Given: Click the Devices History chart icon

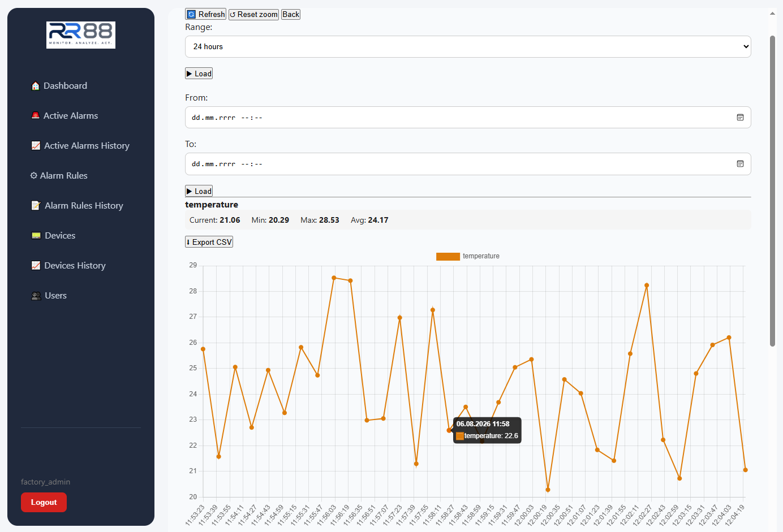Looking at the screenshot, I should tap(36, 265).
